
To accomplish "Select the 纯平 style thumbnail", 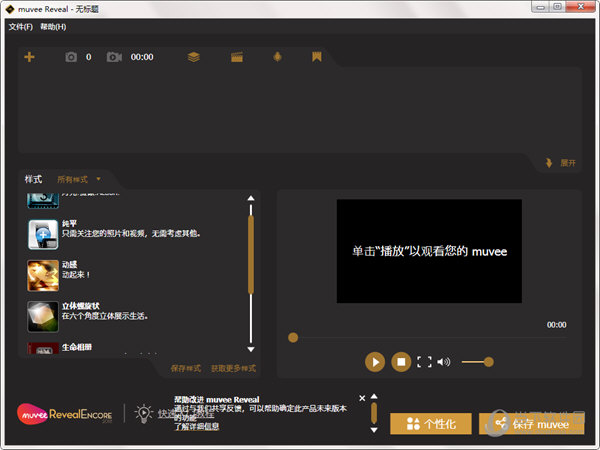I will click(x=43, y=234).
